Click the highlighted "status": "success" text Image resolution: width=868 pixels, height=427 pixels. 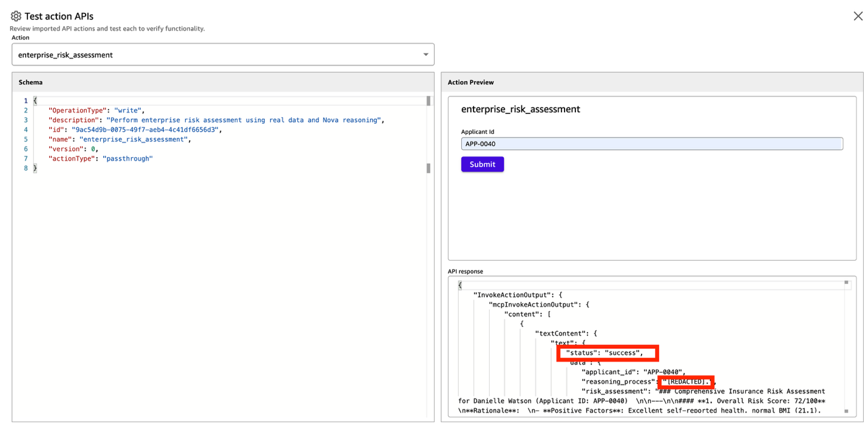604,353
